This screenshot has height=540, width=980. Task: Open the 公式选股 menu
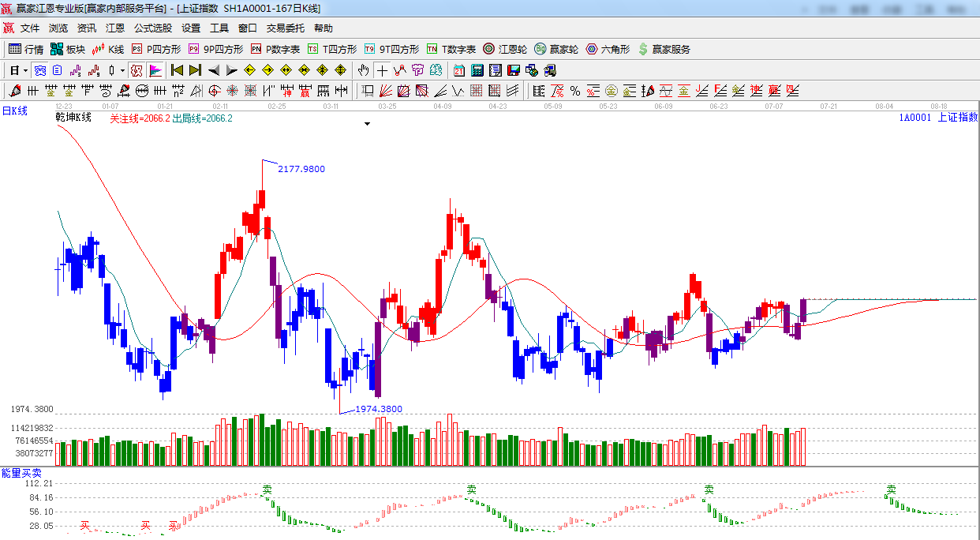[152, 28]
